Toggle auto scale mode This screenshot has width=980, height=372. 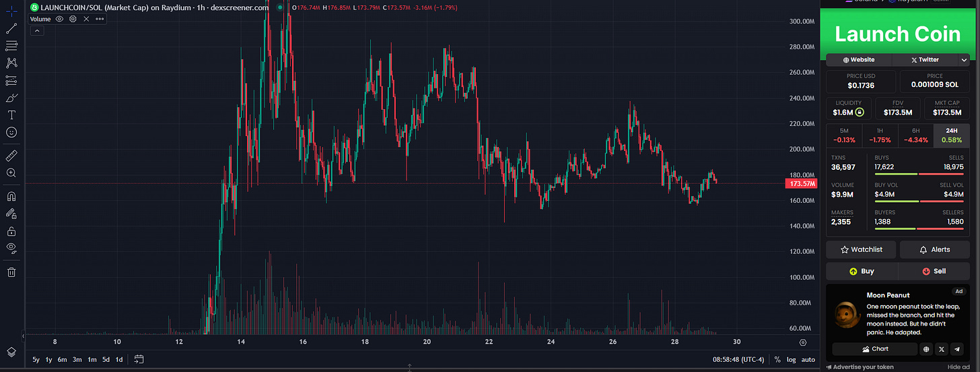[808, 359]
